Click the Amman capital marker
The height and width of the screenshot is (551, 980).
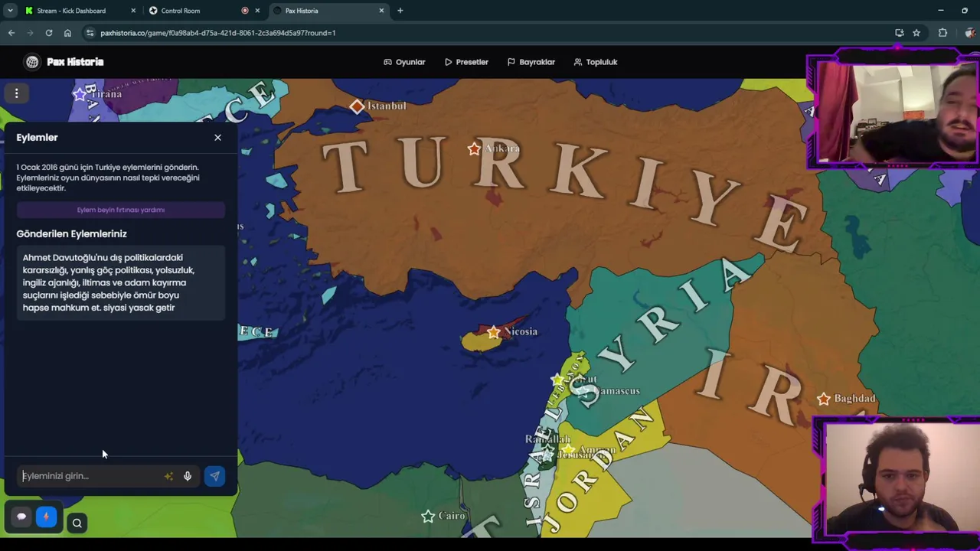pos(568,450)
